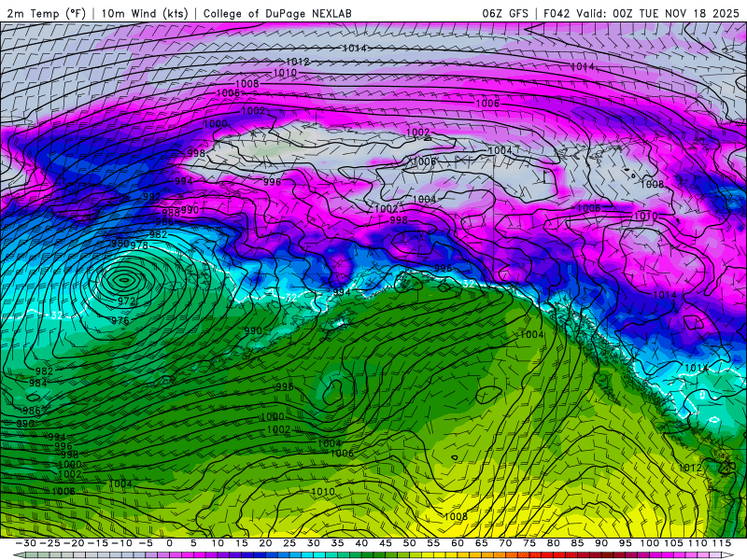The height and width of the screenshot is (560, 747).
Task: Click the 100 temperature scale label
Action: (649, 543)
